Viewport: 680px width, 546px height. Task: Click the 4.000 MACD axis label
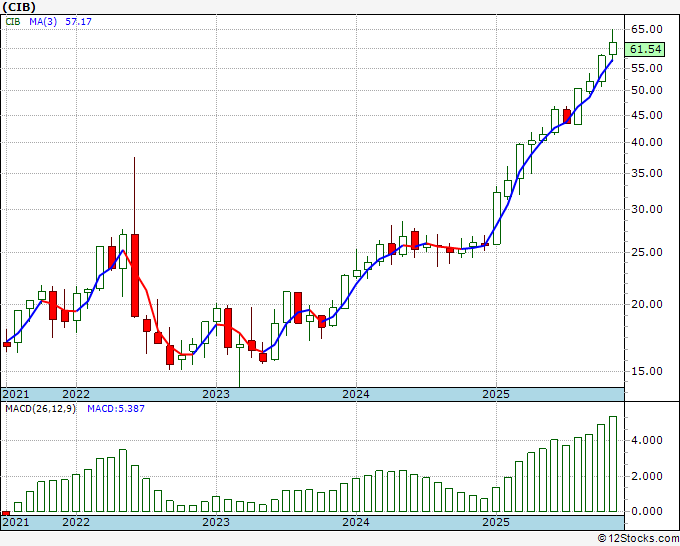pyautogui.click(x=647, y=440)
